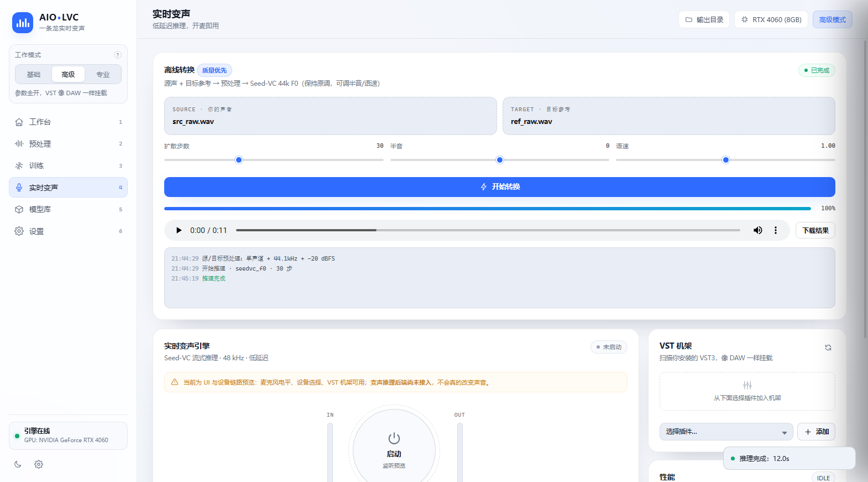Adjust the 语速 slider handle
Screen dimensions: 868x482
click(726, 160)
